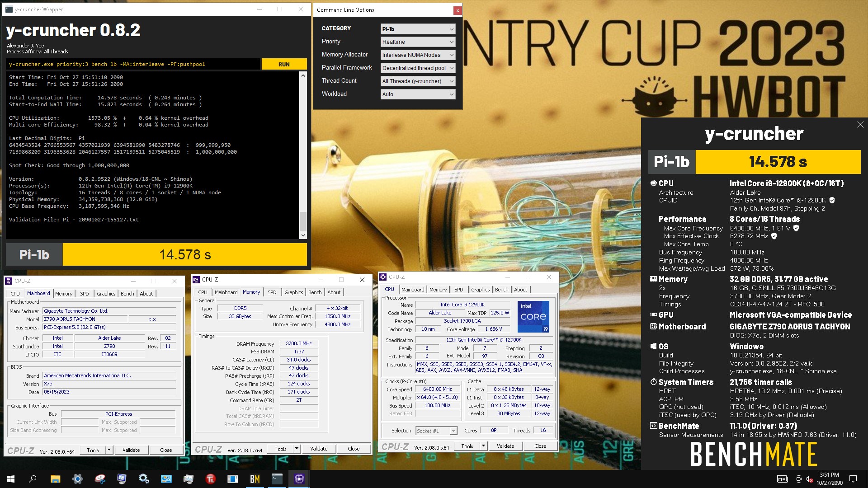The height and width of the screenshot is (488, 868).
Task: Launch the Snipping Tool scissors icon
Action: [x=99, y=479]
